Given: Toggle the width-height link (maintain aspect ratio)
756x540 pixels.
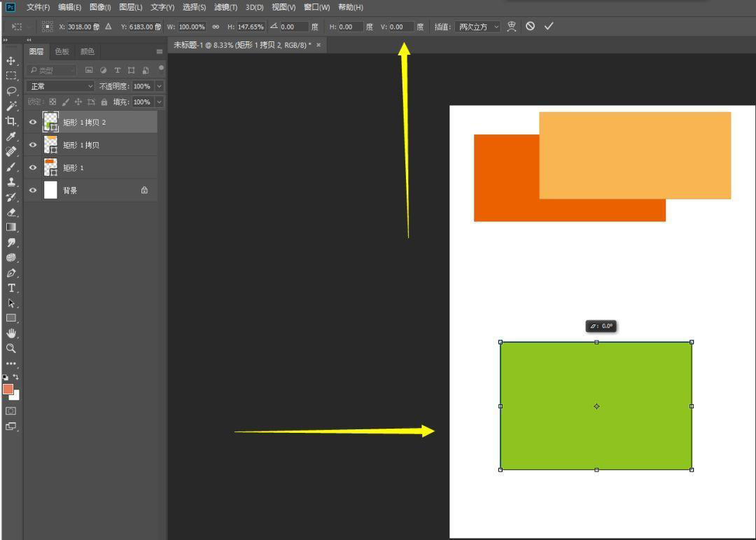Looking at the screenshot, I should point(216,27).
